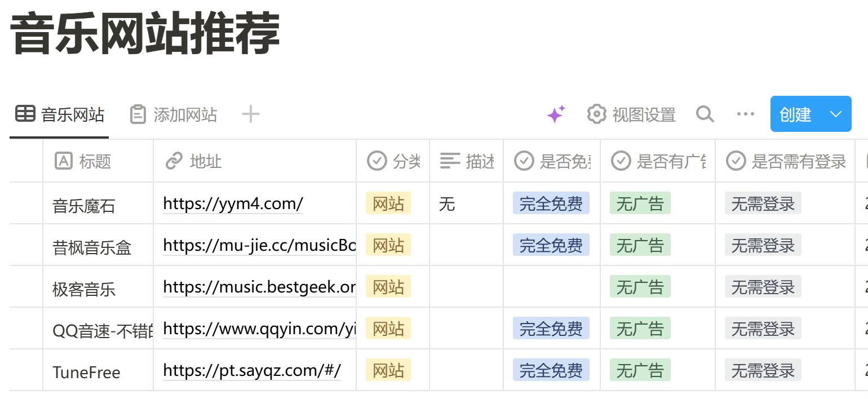Viewport: 868px width, 399px height.
Task: Select the 音乐魔石 title cell
Action: click(x=98, y=203)
